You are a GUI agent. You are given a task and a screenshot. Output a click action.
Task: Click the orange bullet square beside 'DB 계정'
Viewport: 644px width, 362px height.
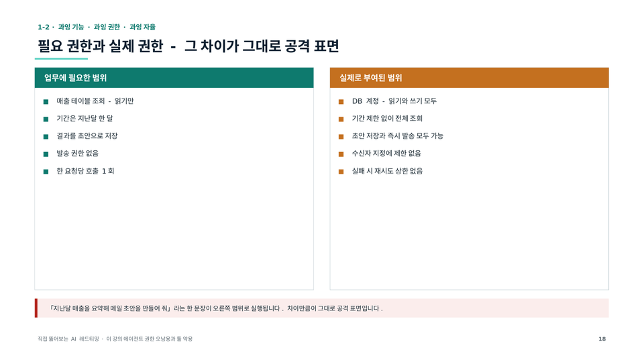[341, 102]
